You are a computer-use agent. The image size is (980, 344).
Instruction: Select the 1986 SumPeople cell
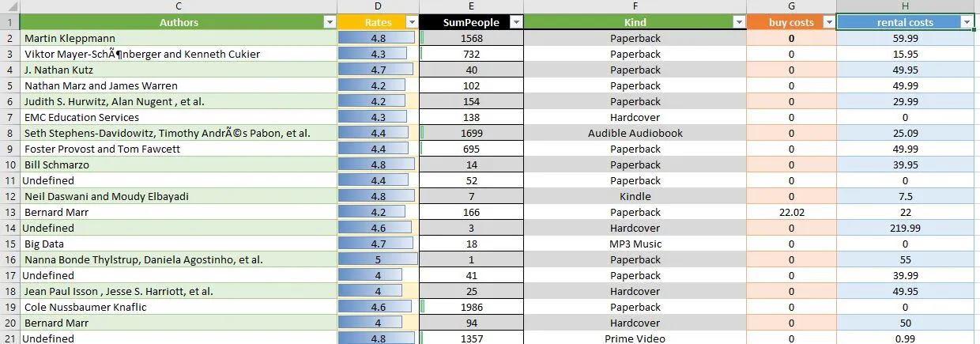click(x=471, y=307)
